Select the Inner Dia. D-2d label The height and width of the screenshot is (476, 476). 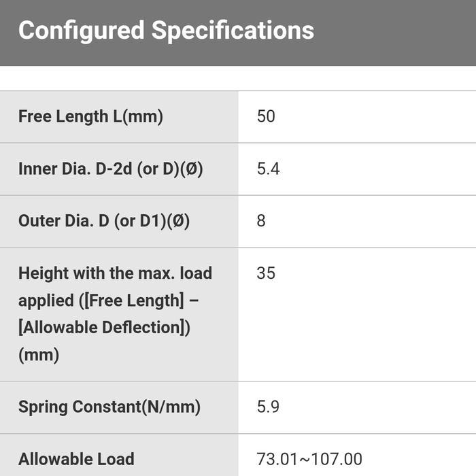click(110, 169)
